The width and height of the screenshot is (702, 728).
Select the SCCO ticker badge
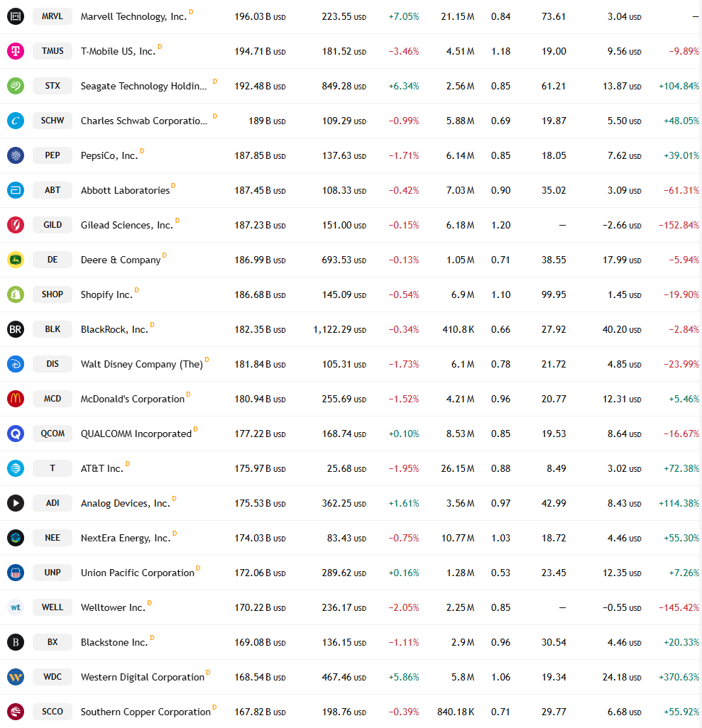coord(53,711)
